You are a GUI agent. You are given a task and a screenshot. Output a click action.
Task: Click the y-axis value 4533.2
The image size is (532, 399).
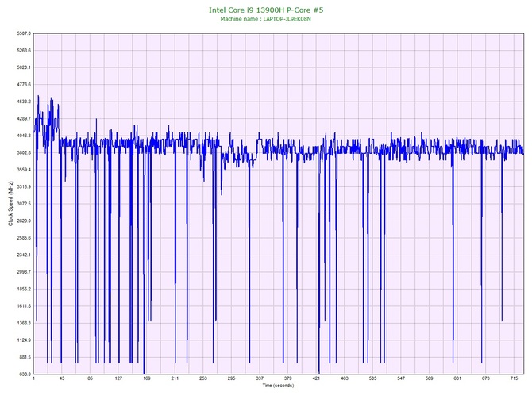[x=24, y=102]
